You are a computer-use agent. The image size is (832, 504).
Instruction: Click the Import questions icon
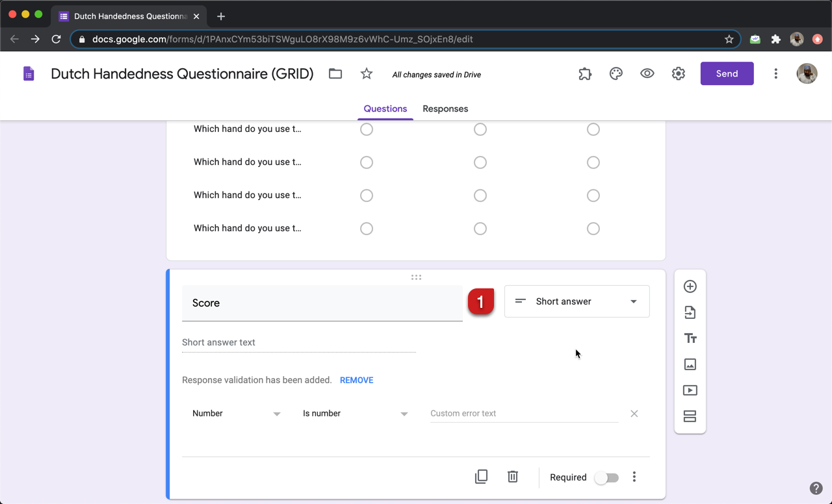click(x=690, y=312)
